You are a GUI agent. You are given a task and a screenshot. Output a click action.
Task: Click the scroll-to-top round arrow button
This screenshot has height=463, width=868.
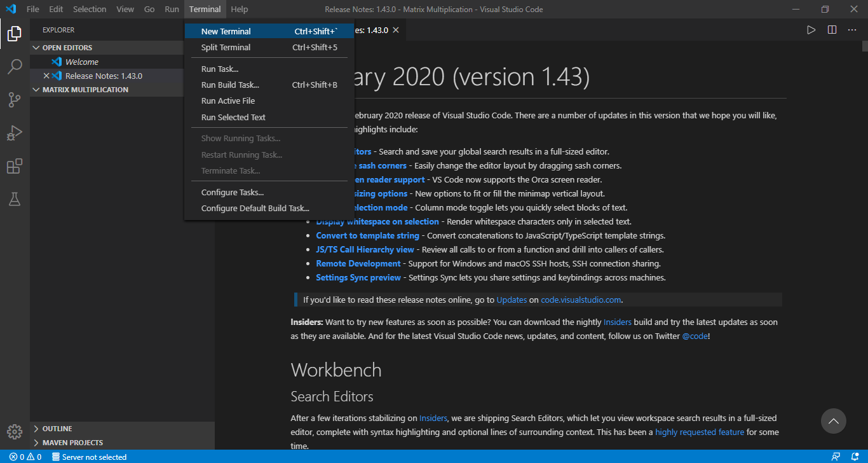(833, 421)
